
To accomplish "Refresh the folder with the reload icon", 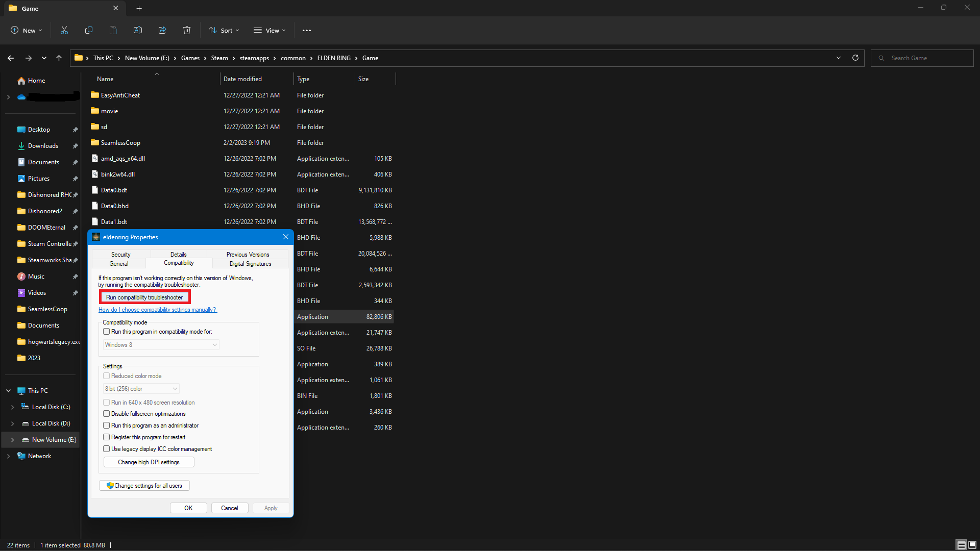I will [x=855, y=58].
